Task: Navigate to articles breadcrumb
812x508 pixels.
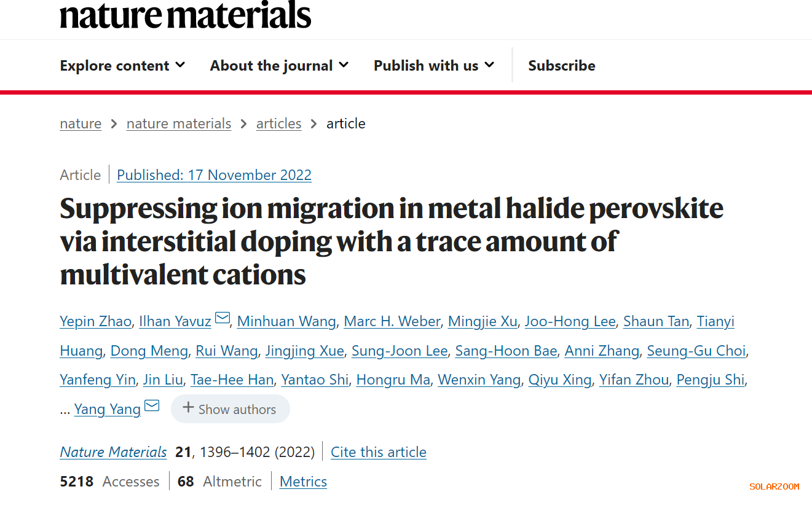Action: (278, 123)
